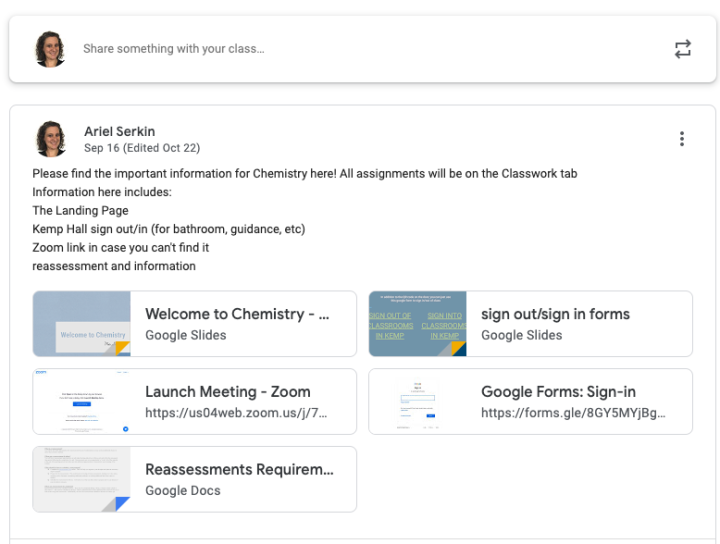Screen dimensions: 720x544
Task: Open the three-dot menu on Ariel Serkin's post
Action: [682, 139]
